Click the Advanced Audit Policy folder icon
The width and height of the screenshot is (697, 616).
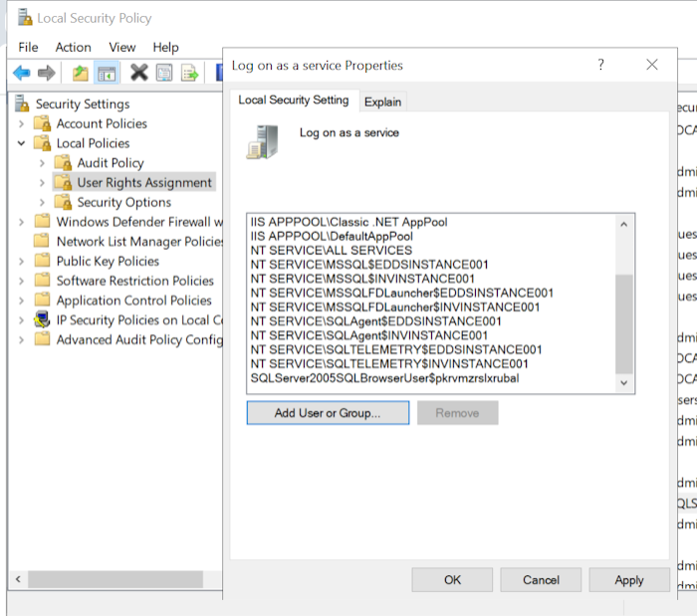pyautogui.click(x=42, y=339)
